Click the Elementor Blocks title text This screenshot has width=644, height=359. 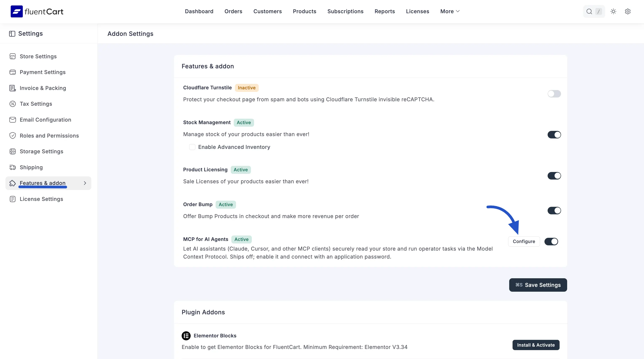(x=215, y=336)
